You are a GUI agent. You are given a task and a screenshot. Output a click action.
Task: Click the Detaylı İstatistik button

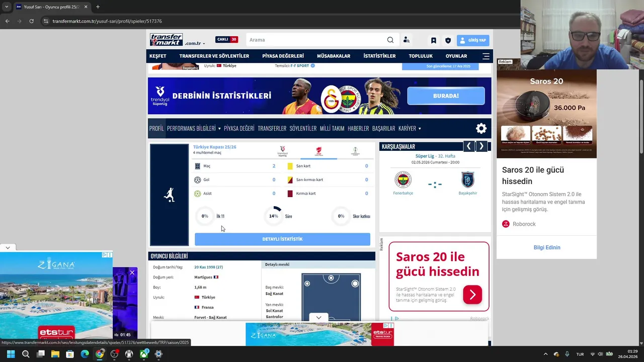(282, 239)
